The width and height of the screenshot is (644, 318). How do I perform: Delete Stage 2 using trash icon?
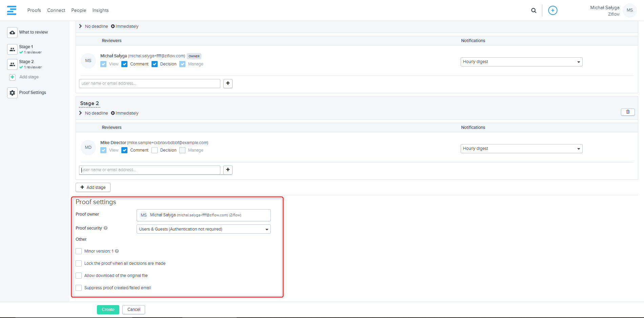pyautogui.click(x=627, y=112)
